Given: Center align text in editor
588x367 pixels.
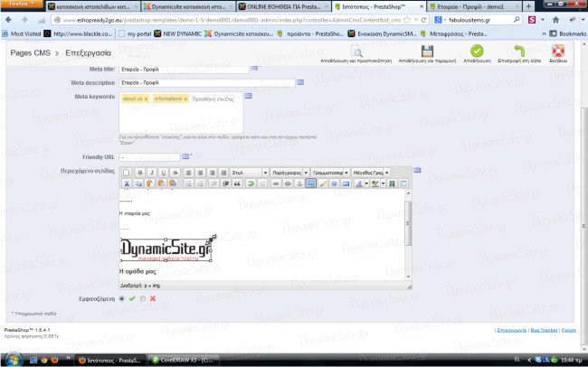Looking at the screenshot, I should (200, 173).
